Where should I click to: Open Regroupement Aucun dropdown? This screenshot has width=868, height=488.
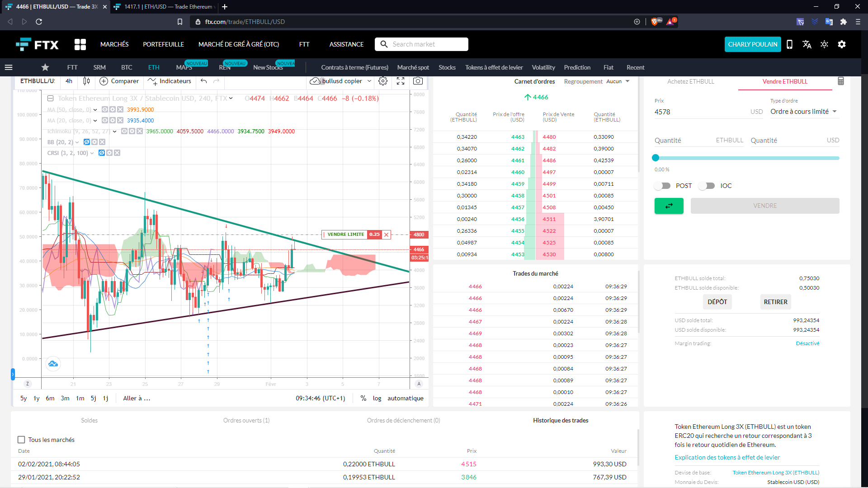pos(618,81)
